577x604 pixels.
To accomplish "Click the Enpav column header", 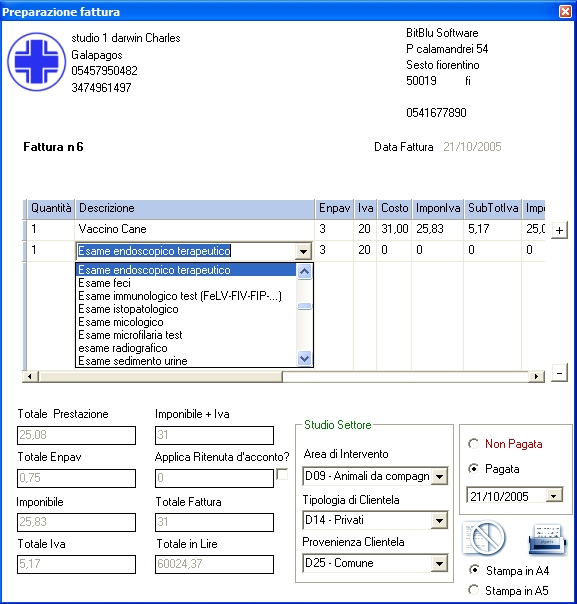I will (x=334, y=208).
